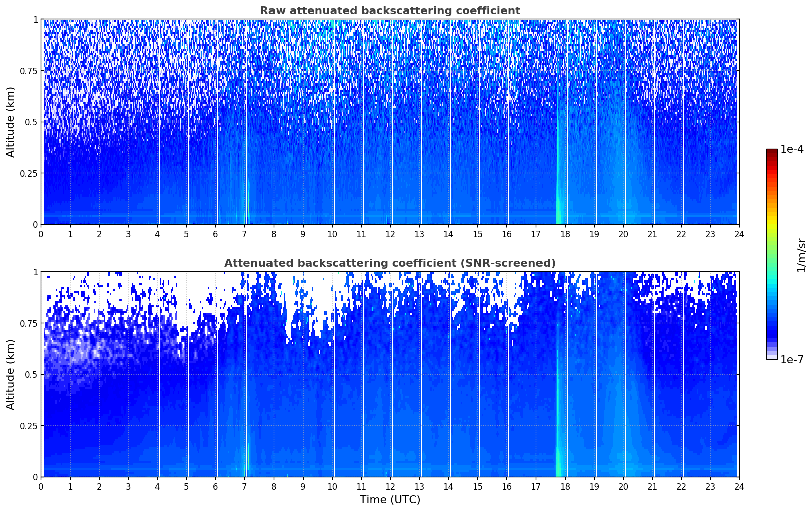812x511 pixels.
Task: Click the x-axis tick '23' under the bottom plot
Action: pos(710,486)
